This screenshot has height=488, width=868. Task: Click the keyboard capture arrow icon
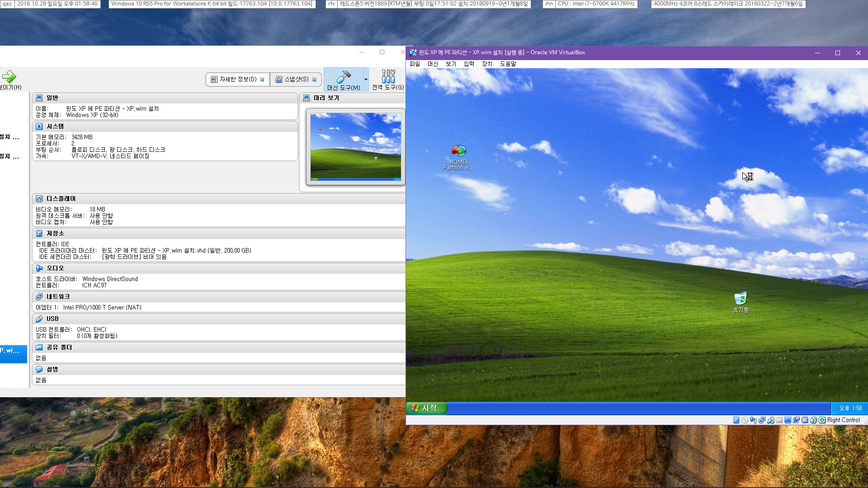coord(822,420)
